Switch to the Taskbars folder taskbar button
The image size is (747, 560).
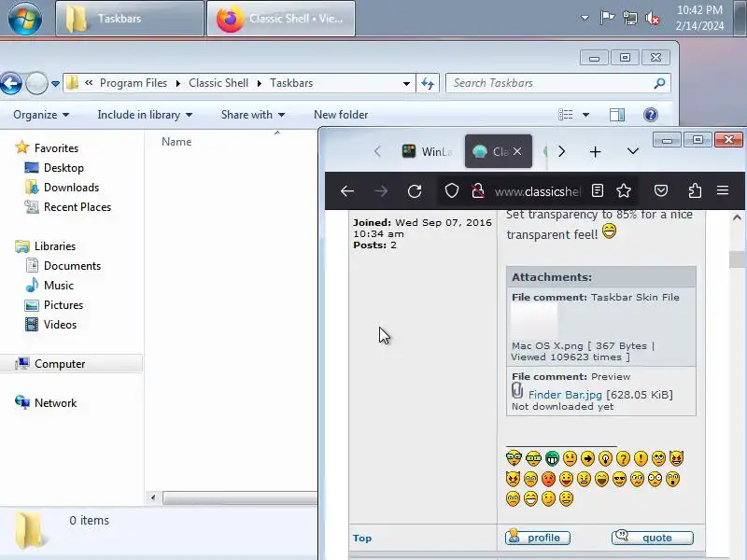(130, 19)
